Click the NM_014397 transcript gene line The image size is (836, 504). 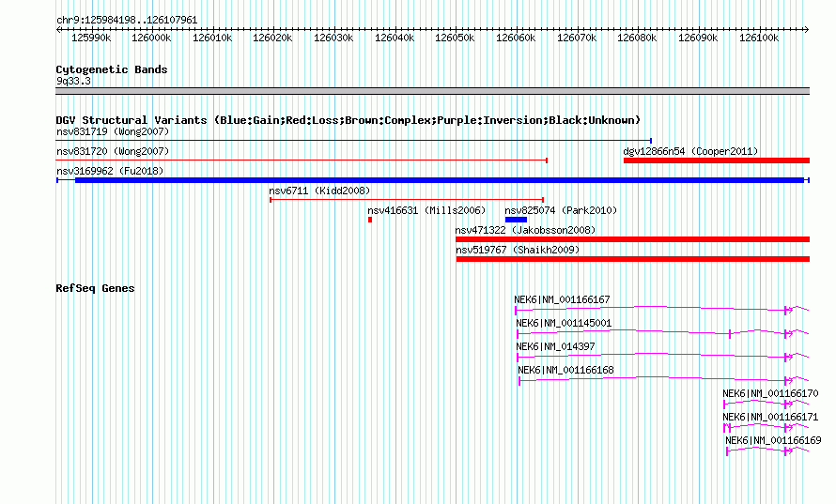click(x=663, y=357)
